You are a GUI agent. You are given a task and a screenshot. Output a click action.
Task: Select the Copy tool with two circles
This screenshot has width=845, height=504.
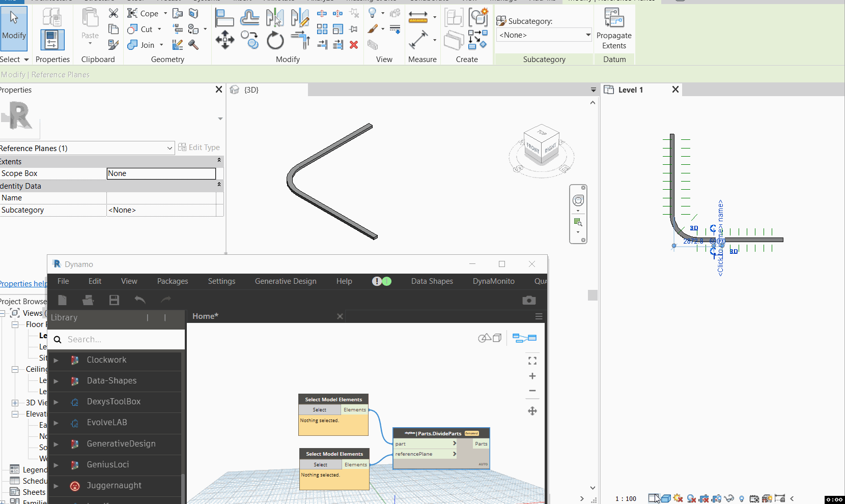pyautogui.click(x=249, y=40)
